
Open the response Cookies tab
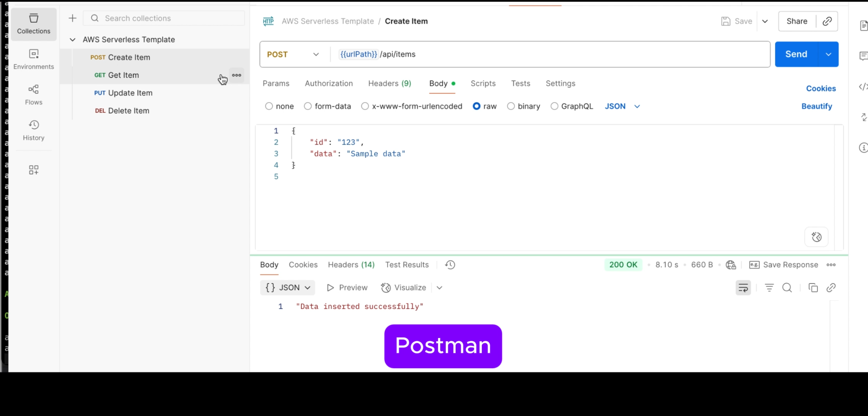tap(303, 265)
